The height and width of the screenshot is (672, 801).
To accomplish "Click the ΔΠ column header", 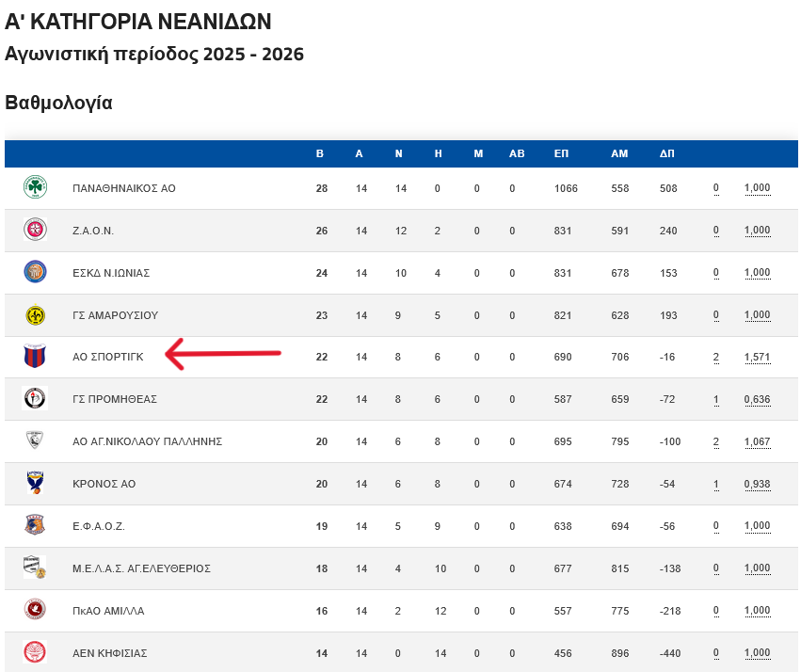I will (x=666, y=153).
